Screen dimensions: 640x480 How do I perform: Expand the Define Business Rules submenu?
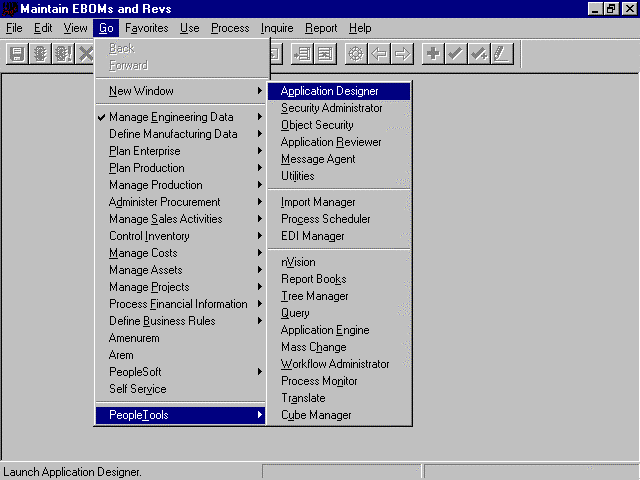(180, 321)
